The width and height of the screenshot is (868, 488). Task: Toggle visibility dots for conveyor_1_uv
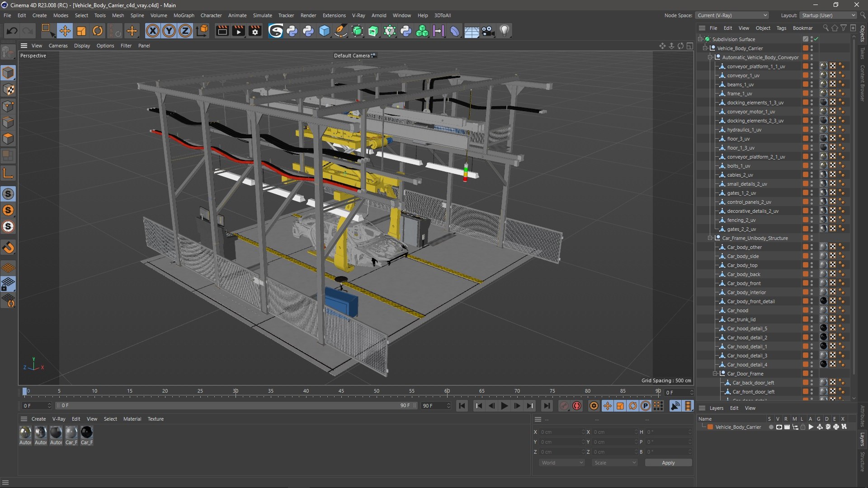pos(812,75)
